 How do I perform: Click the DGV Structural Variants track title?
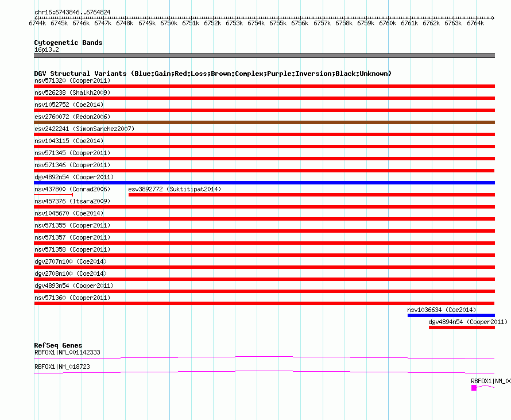coord(213,74)
